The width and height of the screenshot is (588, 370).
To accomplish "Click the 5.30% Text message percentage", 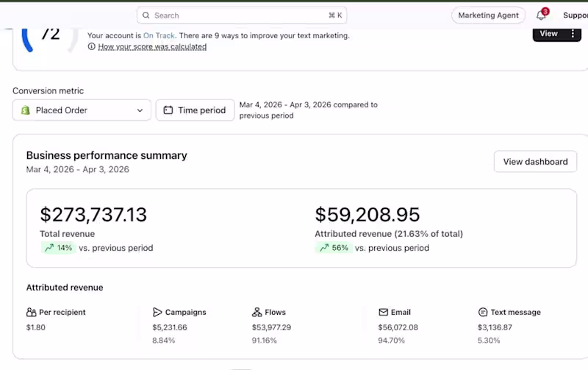I will point(489,341).
